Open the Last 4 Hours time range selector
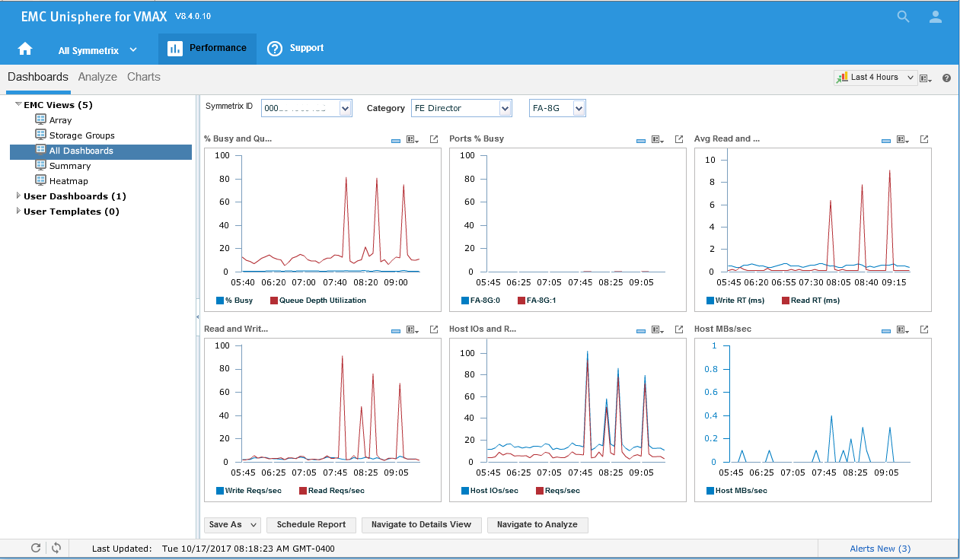960x560 pixels. (875, 77)
